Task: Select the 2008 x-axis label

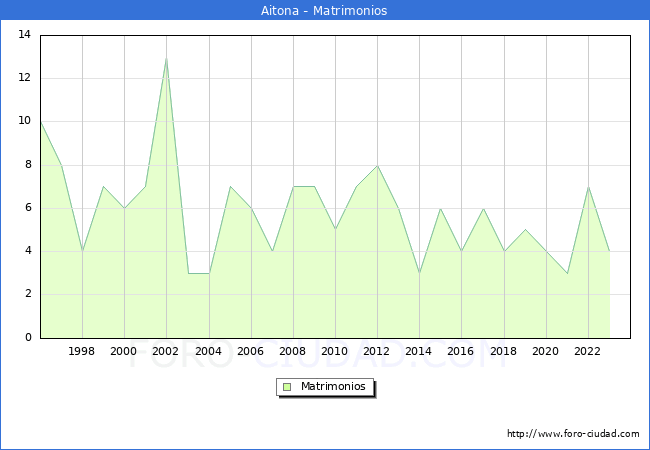Action: (x=292, y=352)
